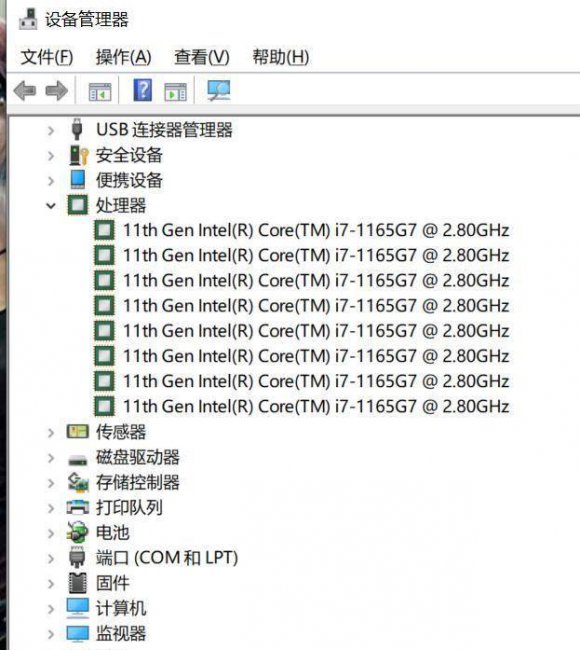Open the 操作(A) menu
The image size is (580, 650).
tap(124, 57)
